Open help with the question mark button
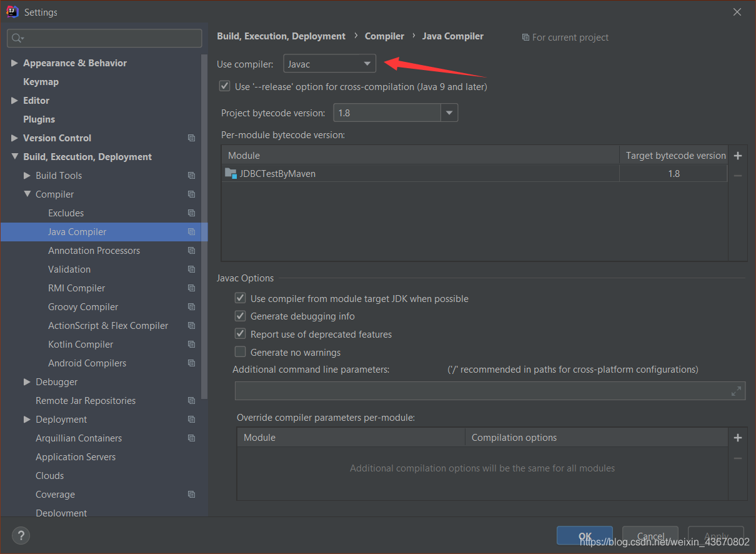 tap(21, 535)
